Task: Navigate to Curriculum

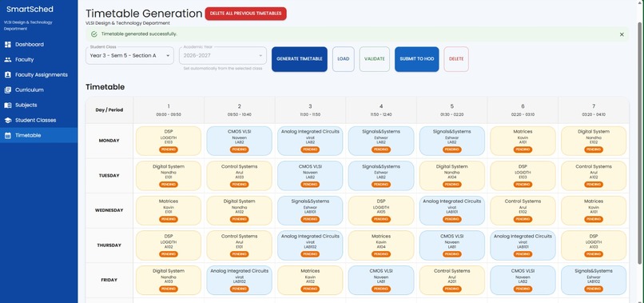Action: [38, 90]
